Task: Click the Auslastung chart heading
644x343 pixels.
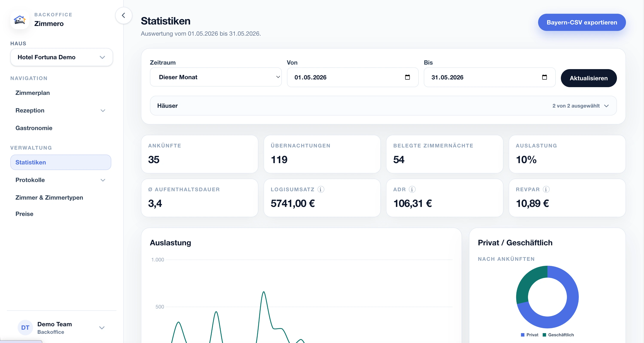Action: 170,243
